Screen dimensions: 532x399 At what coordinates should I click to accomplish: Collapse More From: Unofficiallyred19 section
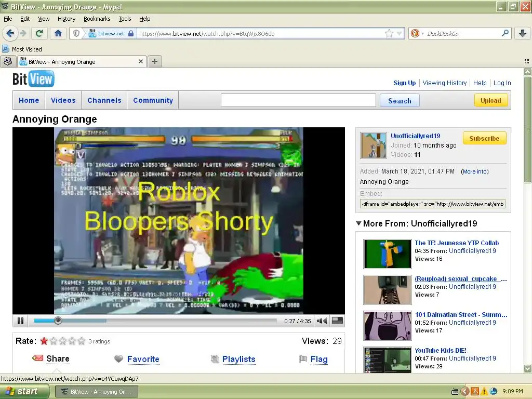tap(358, 223)
